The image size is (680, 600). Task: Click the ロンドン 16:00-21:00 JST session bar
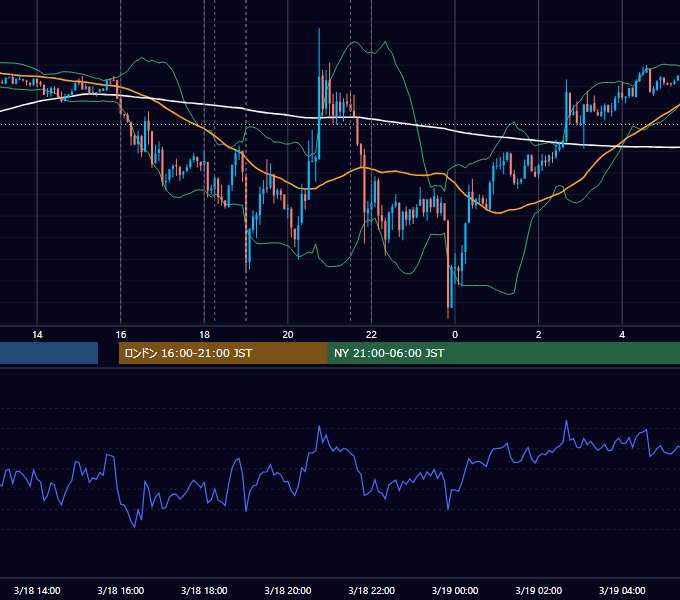(x=223, y=353)
